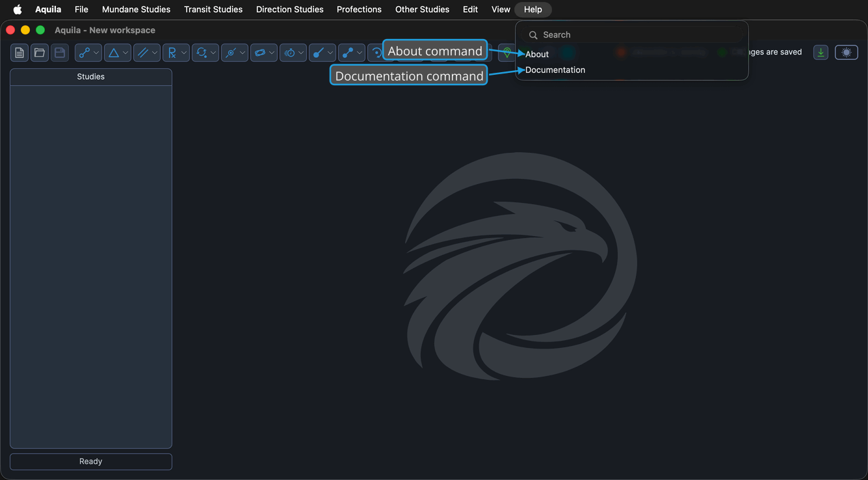Click the window title 'Aquila - New workspace'
This screenshot has height=480, width=868.
(105, 30)
